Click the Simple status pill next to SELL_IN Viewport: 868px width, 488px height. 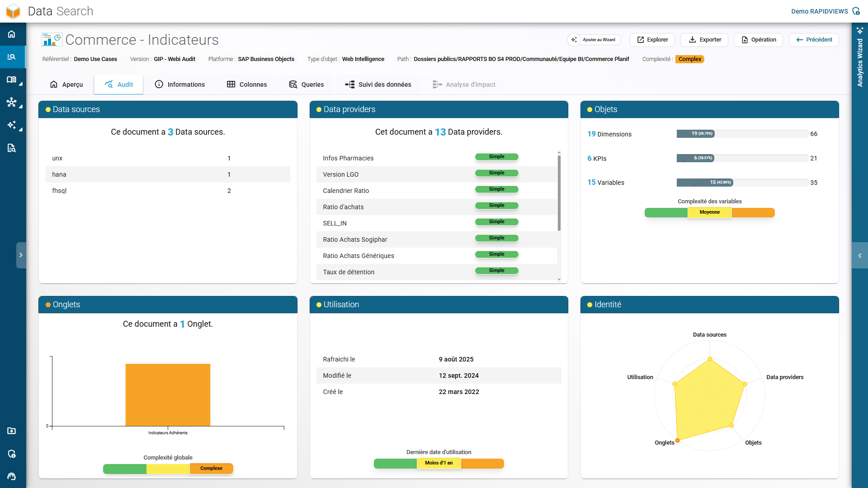coord(496,222)
